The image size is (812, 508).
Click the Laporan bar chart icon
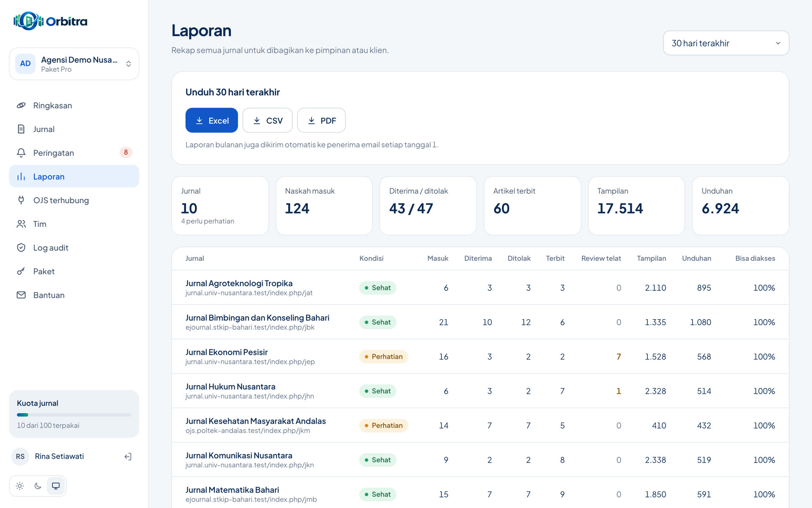point(21,177)
